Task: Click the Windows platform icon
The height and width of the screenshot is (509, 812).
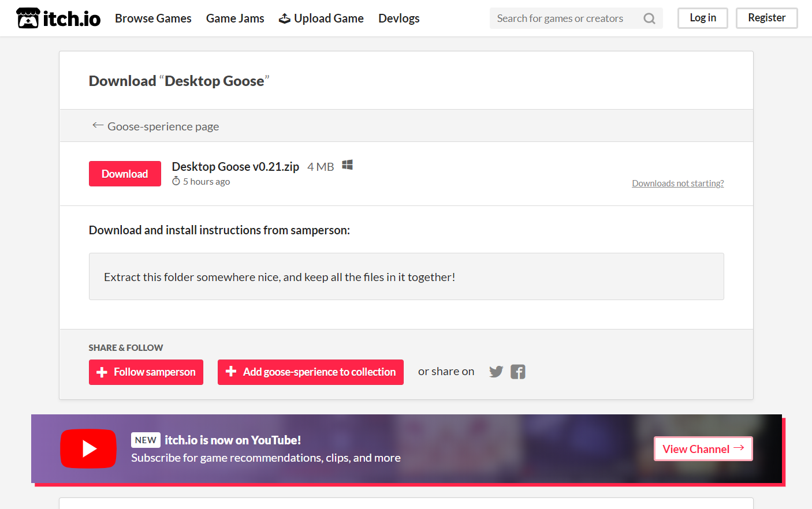Action: click(x=347, y=165)
